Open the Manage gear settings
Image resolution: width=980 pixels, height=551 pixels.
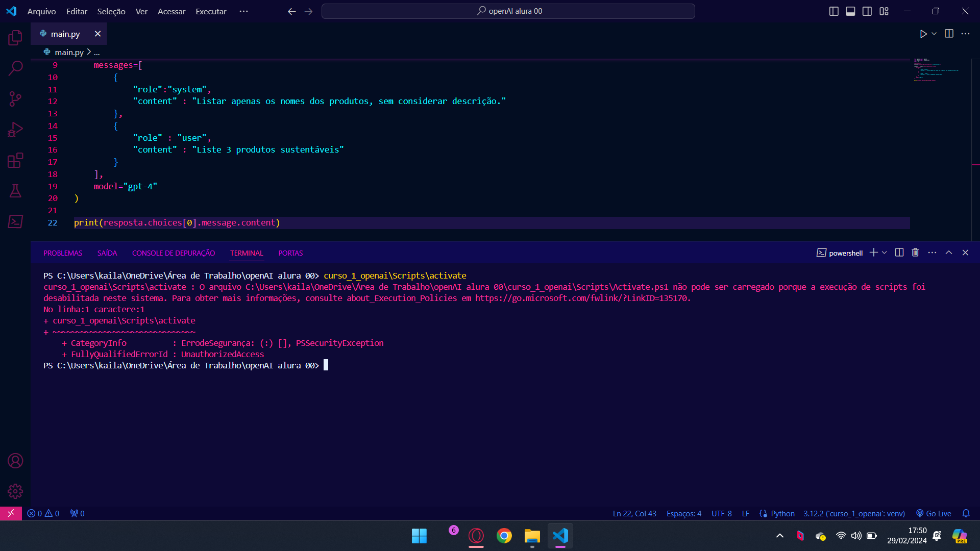15,491
